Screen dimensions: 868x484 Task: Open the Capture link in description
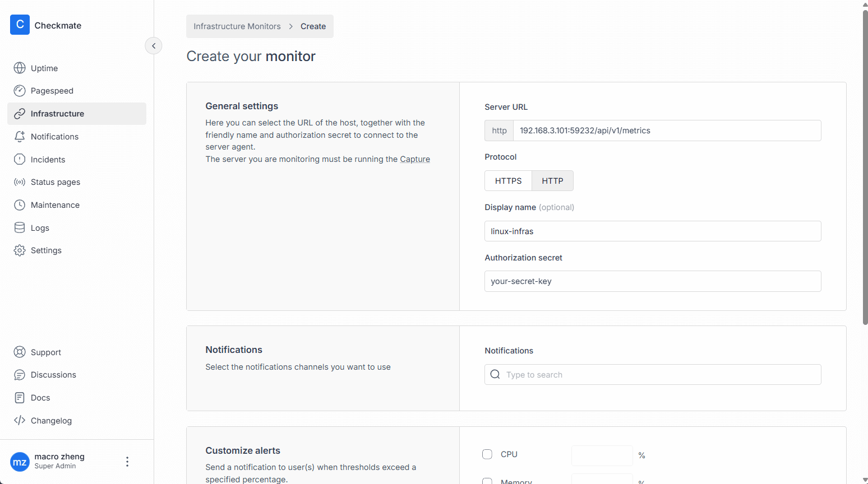414,159
